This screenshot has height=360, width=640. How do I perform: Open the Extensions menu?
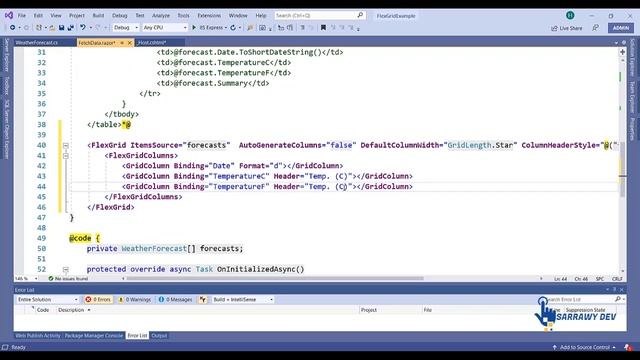[209, 16]
